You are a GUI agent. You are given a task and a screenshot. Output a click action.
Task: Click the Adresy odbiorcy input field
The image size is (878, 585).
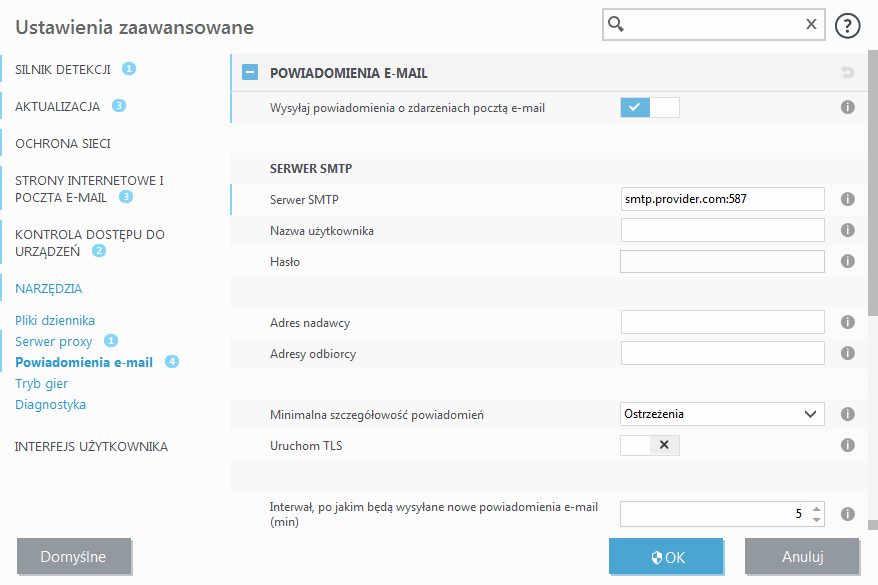click(722, 353)
